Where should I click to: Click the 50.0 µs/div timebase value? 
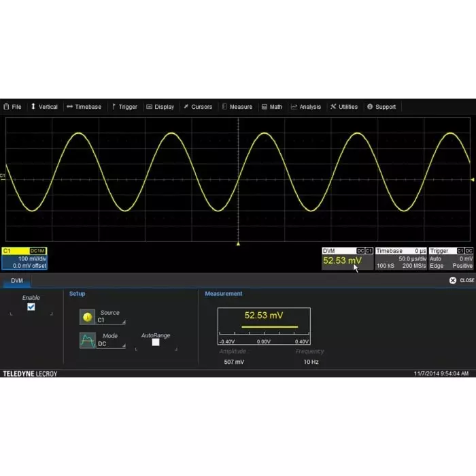pos(412,259)
